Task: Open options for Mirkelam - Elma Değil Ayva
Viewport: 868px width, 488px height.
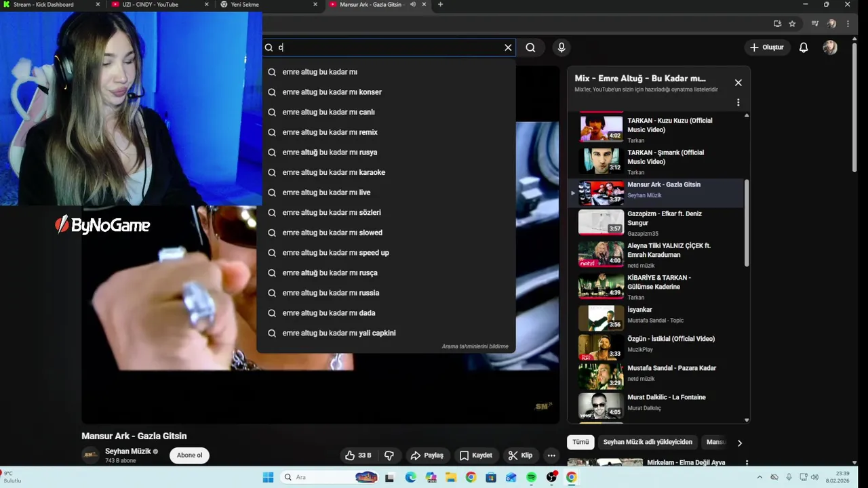Action: point(747,463)
